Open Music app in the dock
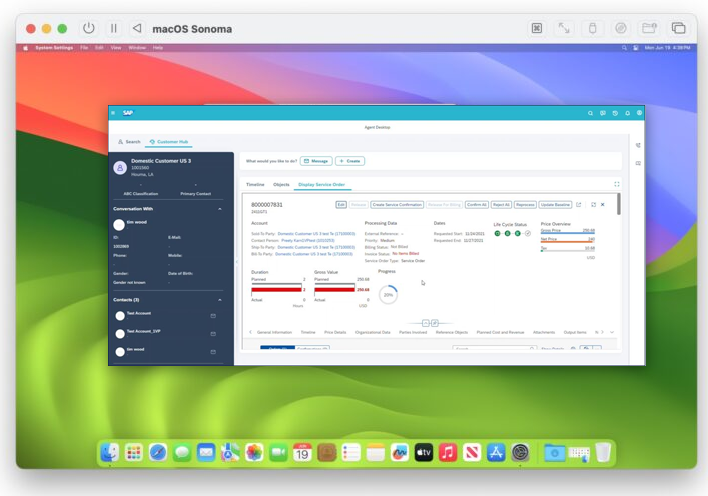The height and width of the screenshot is (496, 708). [x=447, y=452]
